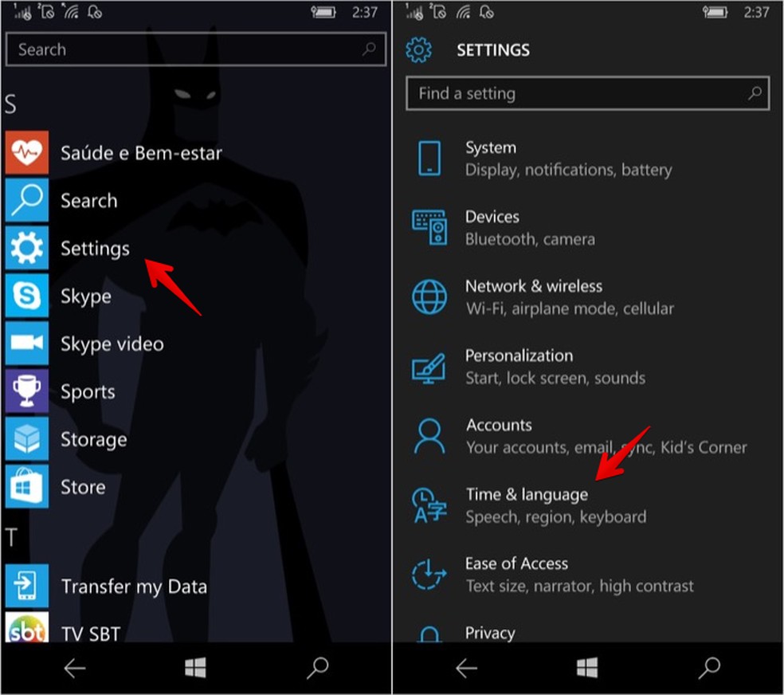Select Storage in the app list
784x695 pixels.
point(93,439)
